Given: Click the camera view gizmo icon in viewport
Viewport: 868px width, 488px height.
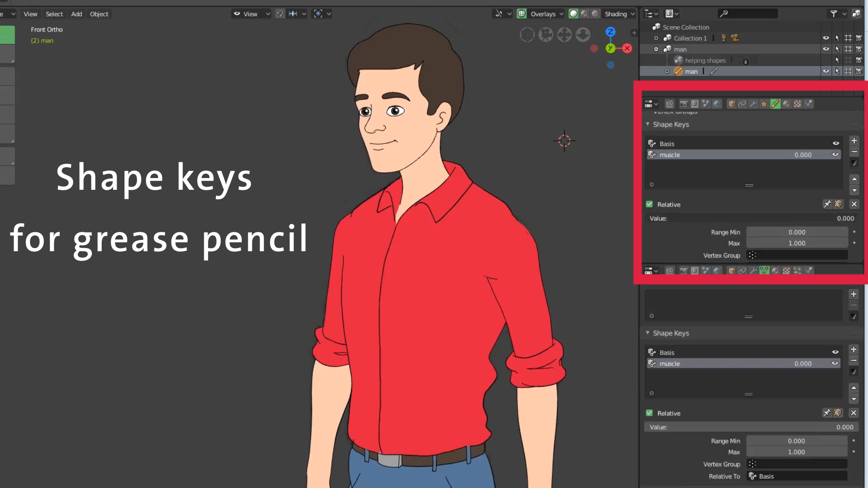Looking at the screenshot, I should coord(546,35).
